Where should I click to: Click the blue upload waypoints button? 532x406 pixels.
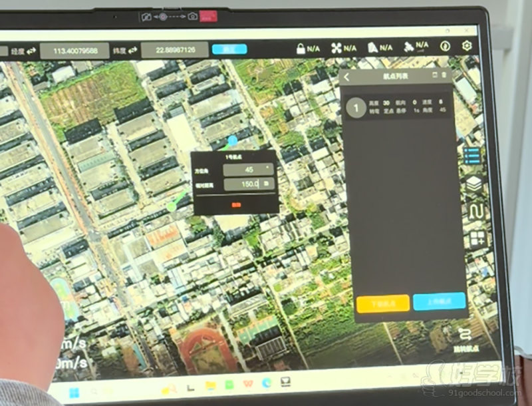point(439,301)
